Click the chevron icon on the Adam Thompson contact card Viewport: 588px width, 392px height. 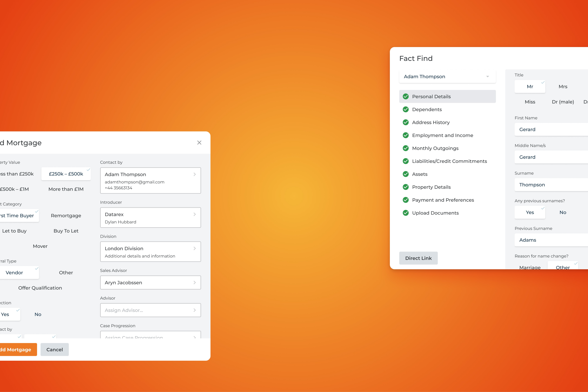[x=194, y=174]
